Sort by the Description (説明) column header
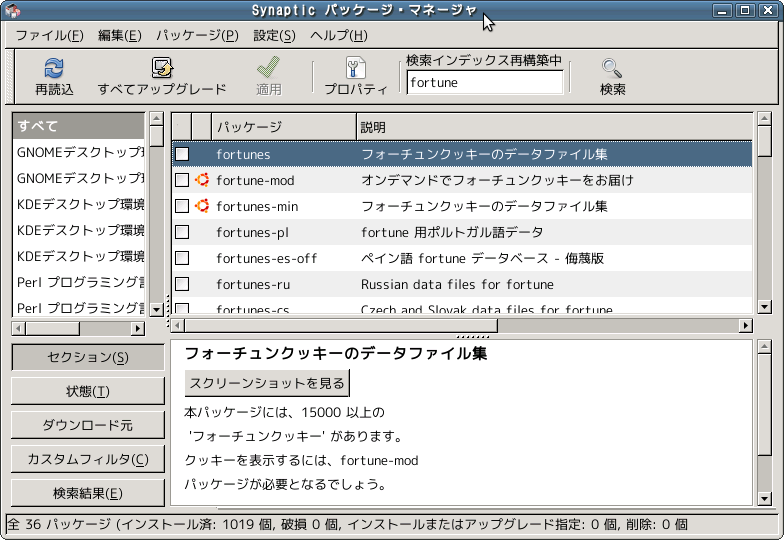Screen dimensions: 784x540 point(554,127)
